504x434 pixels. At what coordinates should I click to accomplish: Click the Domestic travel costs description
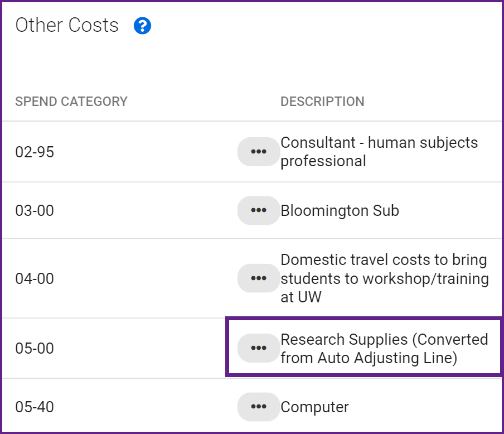coord(385,278)
